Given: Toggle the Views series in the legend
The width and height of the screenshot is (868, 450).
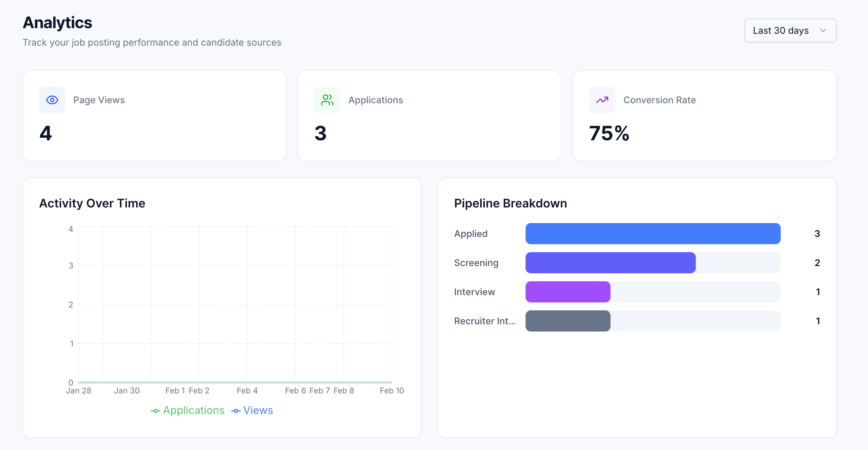Looking at the screenshot, I should (258, 410).
